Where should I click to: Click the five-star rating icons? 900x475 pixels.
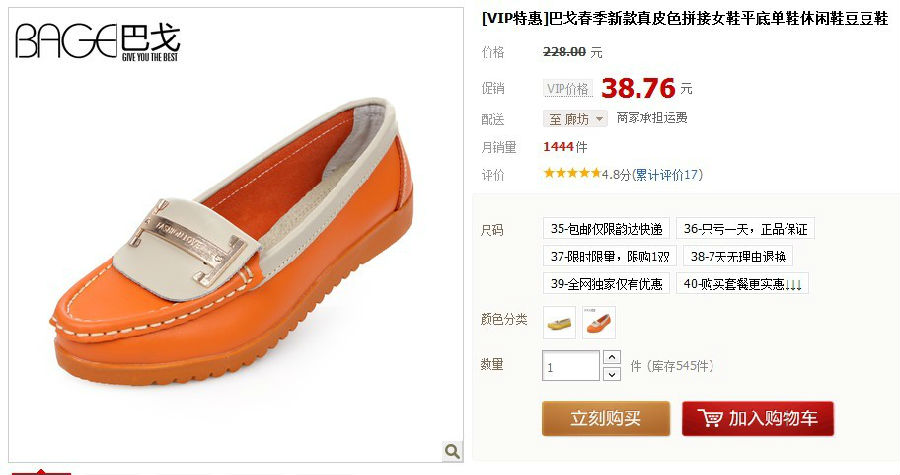click(572, 173)
